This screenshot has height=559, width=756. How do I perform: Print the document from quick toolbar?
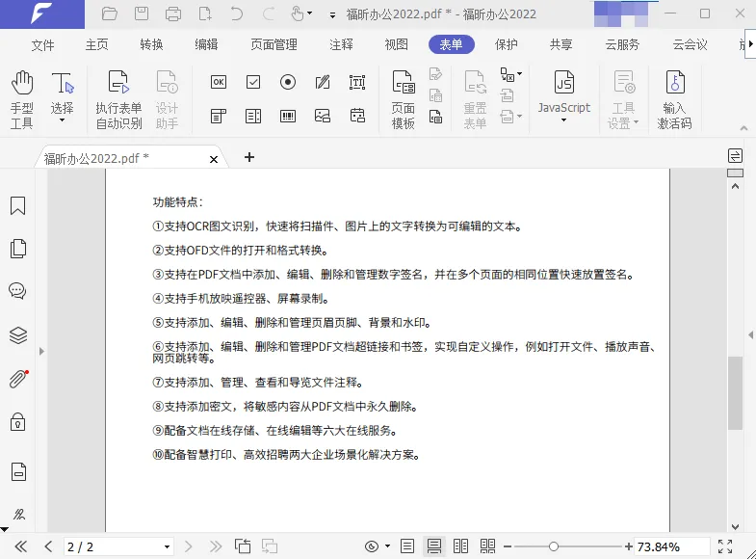[x=173, y=13]
